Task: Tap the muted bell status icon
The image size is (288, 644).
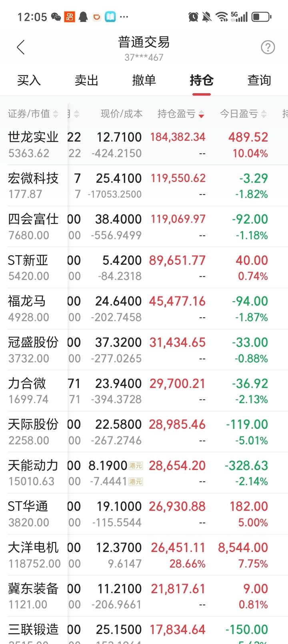Action: click(207, 17)
